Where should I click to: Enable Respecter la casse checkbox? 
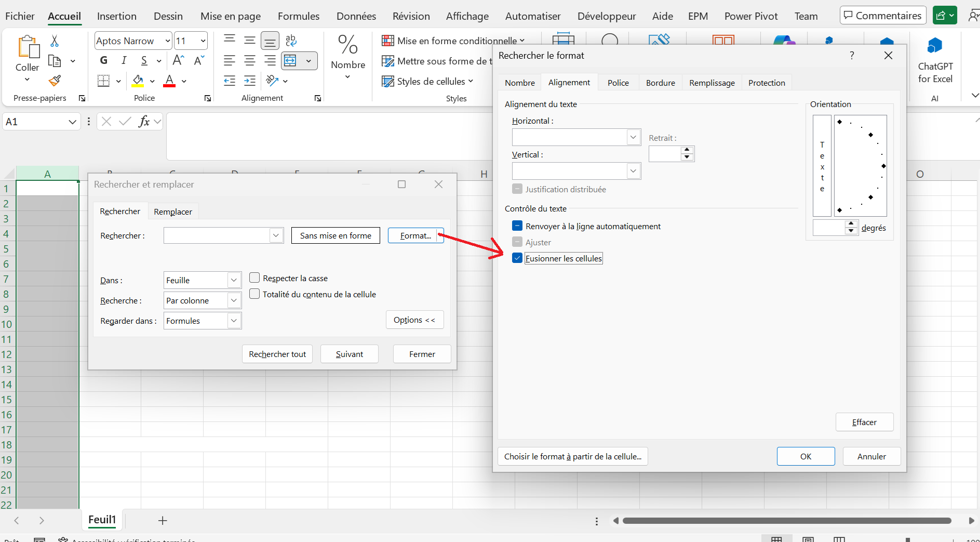[254, 278]
